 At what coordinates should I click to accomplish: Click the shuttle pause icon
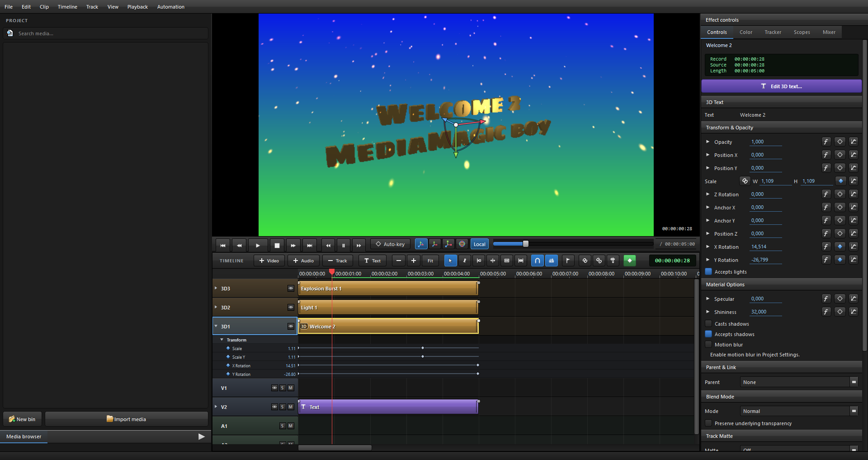[344, 245]
